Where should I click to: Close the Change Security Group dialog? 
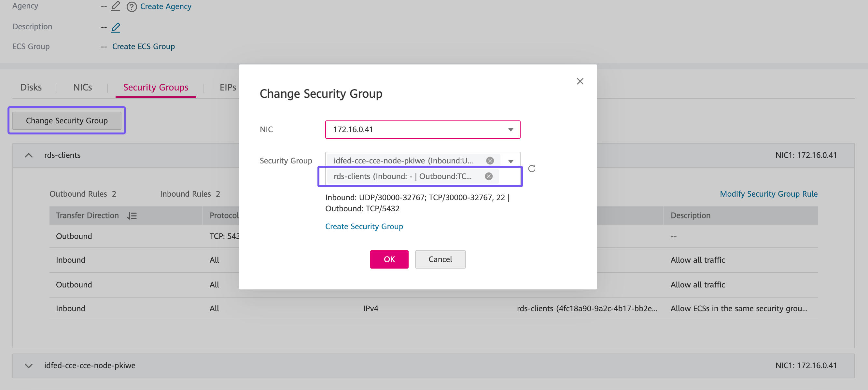pyautogui.click(x=580, y=81)
